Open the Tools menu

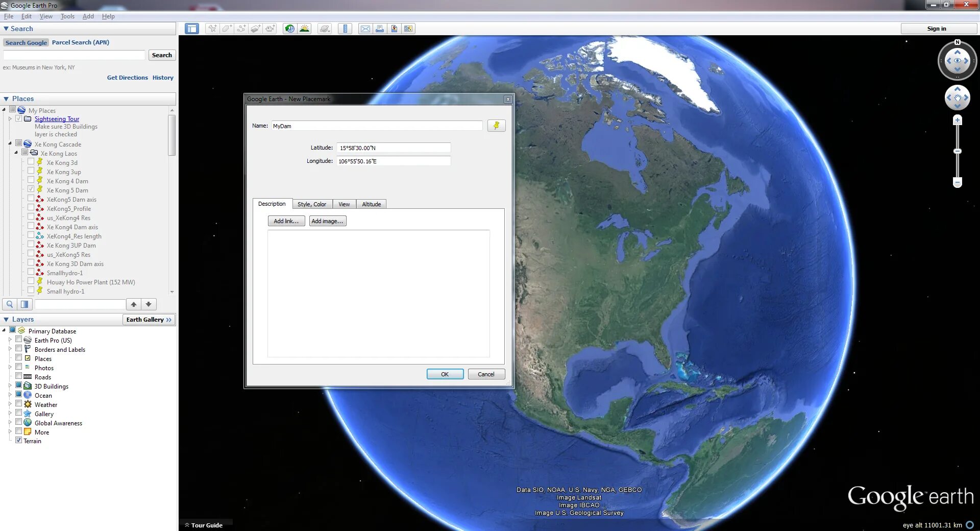(x=67, y=16)
